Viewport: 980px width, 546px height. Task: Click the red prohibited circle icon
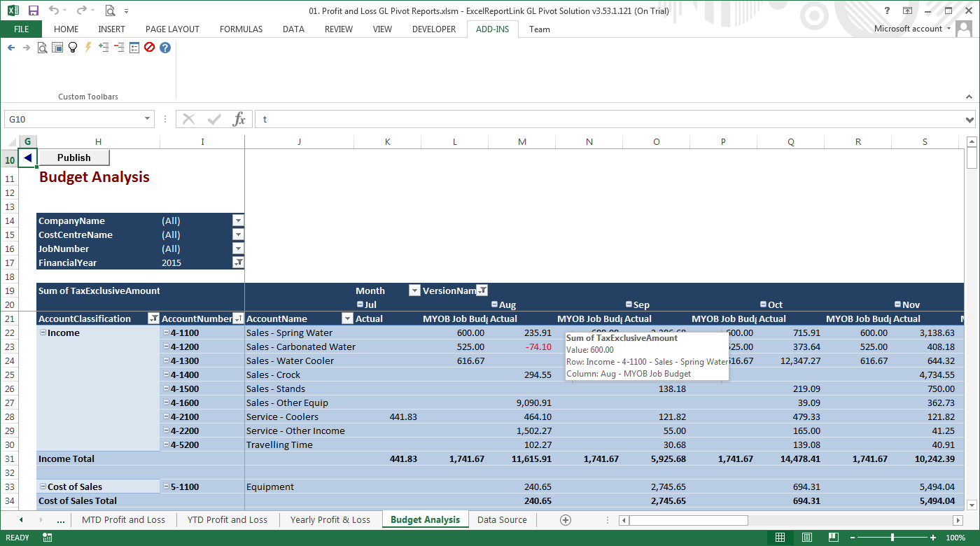coord(149,48)
